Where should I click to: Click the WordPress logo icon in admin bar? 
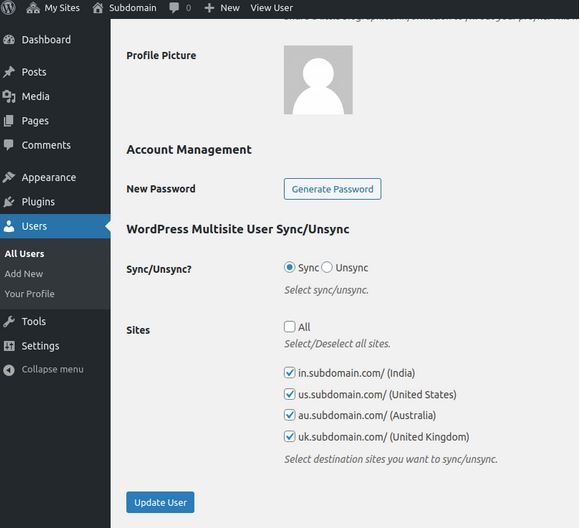coord(8,7)
